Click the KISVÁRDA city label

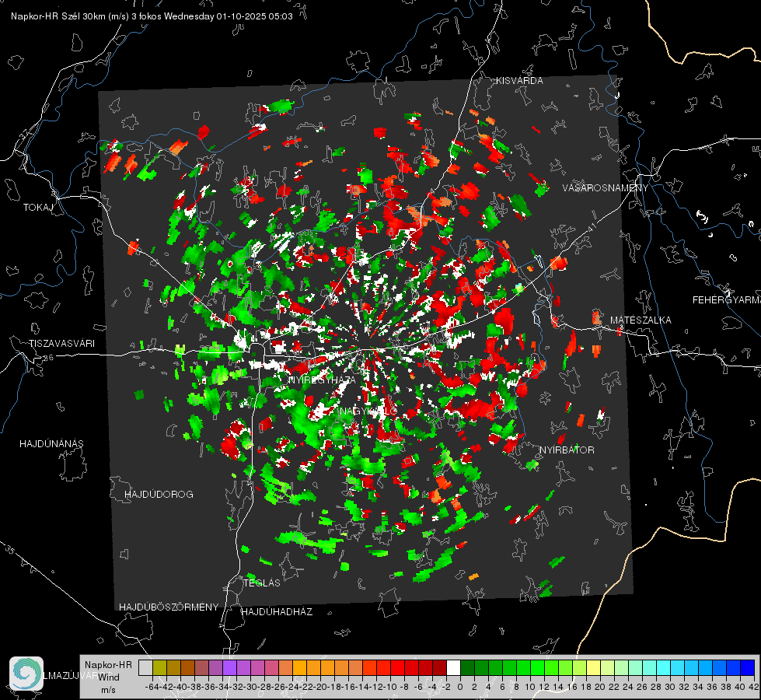click(519, 81)
